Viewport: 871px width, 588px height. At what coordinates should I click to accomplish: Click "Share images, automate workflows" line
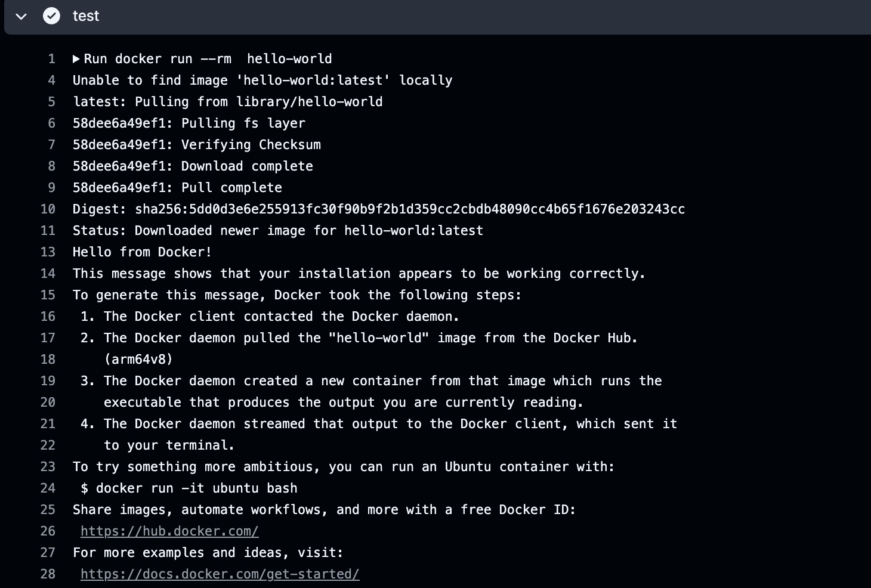coord(325,510)
